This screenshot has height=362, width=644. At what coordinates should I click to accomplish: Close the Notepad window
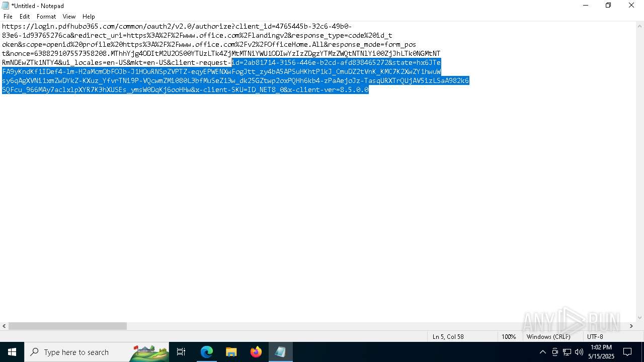(631, 6)
